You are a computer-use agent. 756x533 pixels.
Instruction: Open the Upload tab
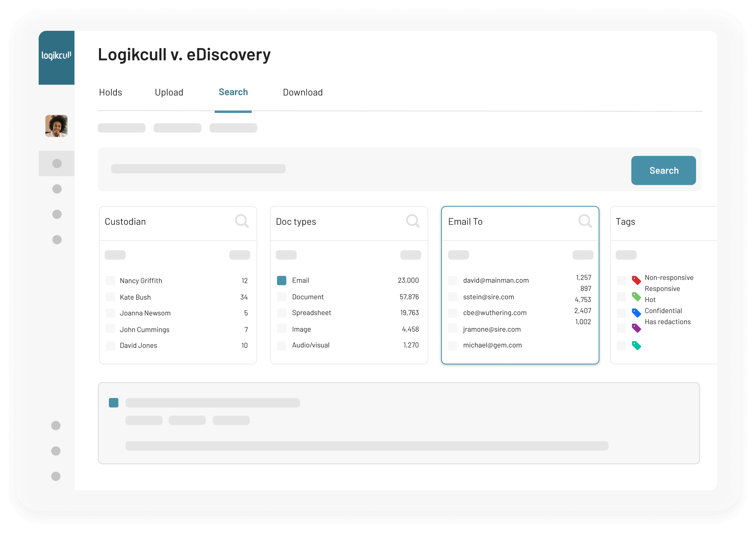(x=169, y=92)
